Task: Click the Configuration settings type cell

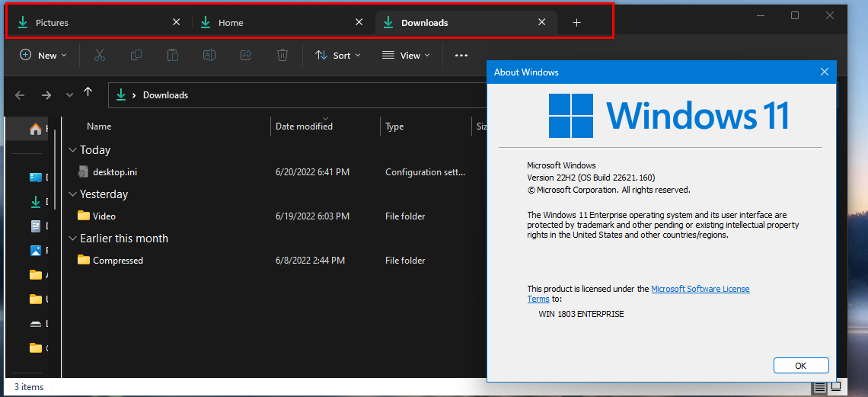Action: pos(425,172)
